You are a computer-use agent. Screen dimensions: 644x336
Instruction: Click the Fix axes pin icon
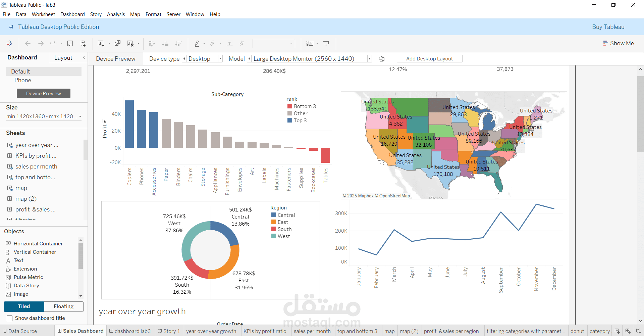[242, 43]
